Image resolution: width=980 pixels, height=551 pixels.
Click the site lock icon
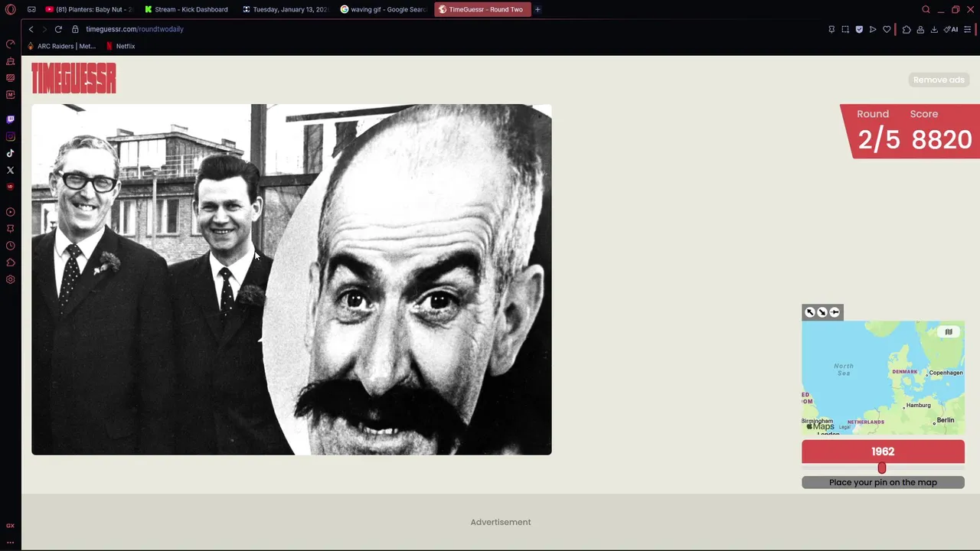75,29
